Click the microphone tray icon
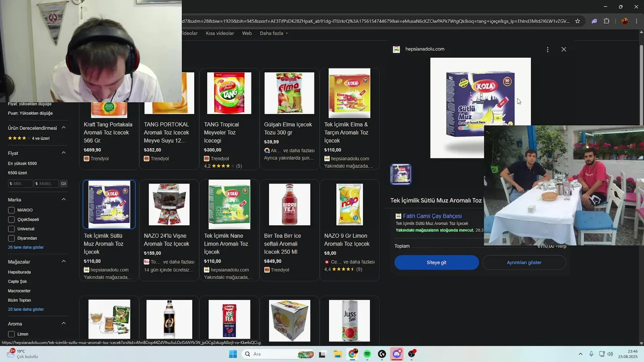644x362 pixels. click(591, 354)
